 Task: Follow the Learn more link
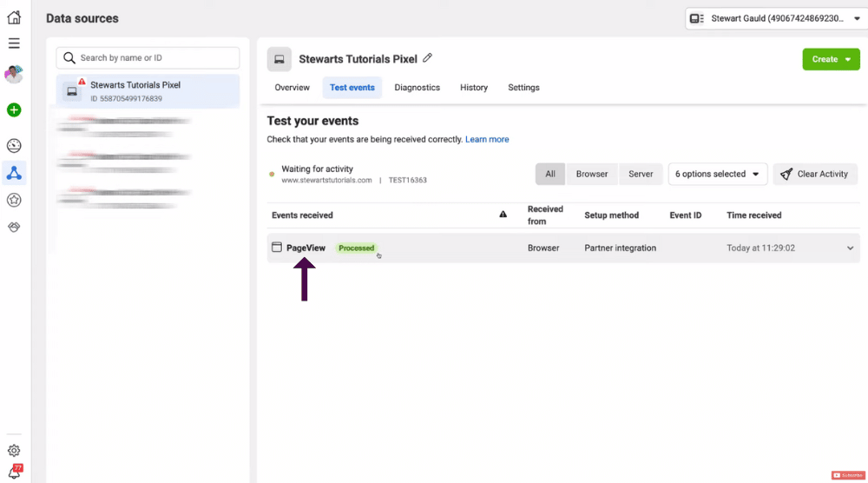487,139
